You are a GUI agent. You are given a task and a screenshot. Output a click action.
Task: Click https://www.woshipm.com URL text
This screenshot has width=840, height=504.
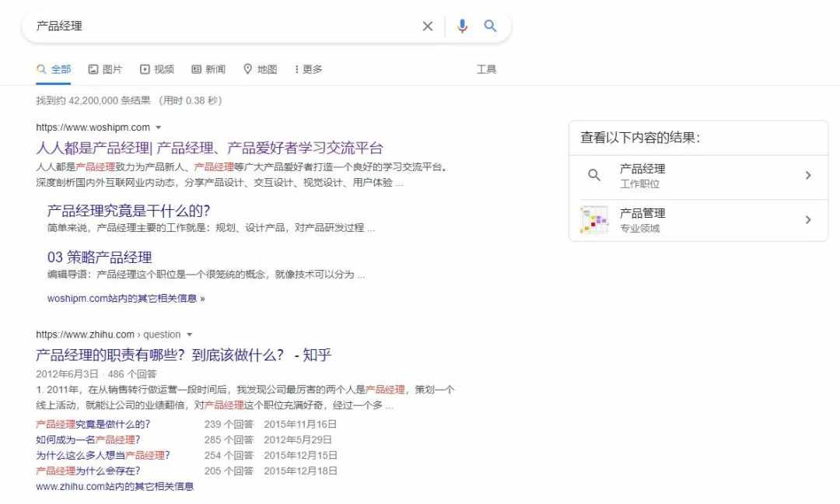93,128
